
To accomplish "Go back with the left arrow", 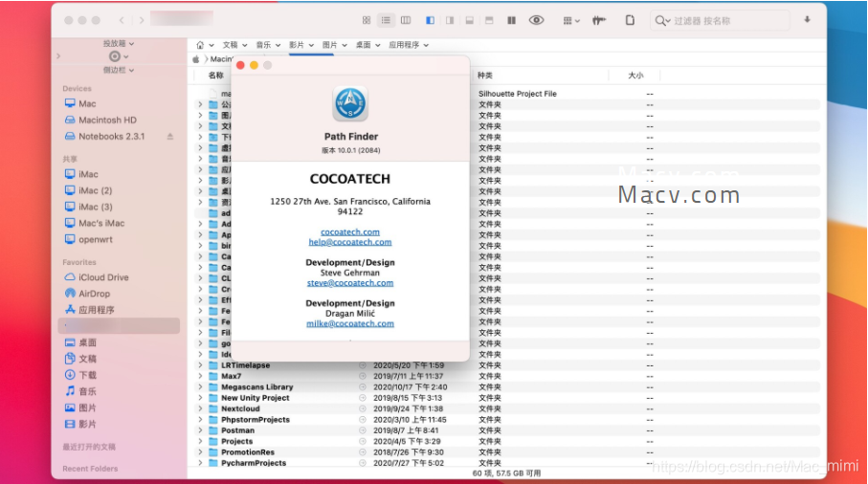I will tap(122, 20).
